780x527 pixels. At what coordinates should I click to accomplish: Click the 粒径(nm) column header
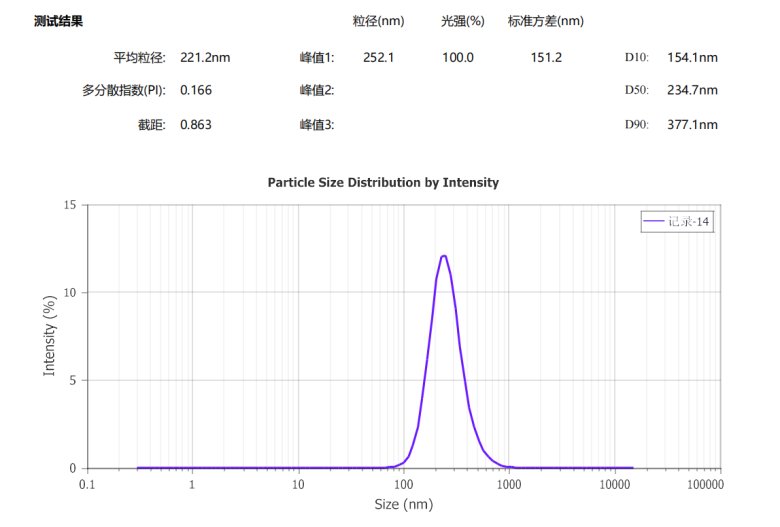tap(378, 21)
